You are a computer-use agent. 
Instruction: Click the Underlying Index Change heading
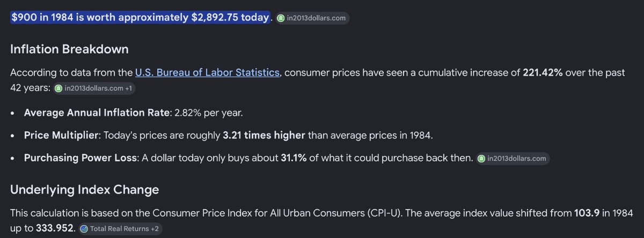click(84, 190)
